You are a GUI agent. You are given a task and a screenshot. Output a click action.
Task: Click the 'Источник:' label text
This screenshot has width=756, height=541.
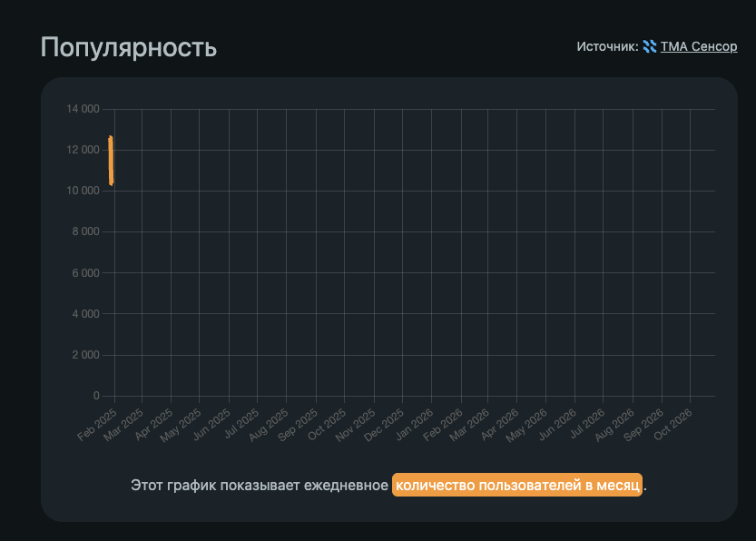pyautogui.click(x=607, y=47)
